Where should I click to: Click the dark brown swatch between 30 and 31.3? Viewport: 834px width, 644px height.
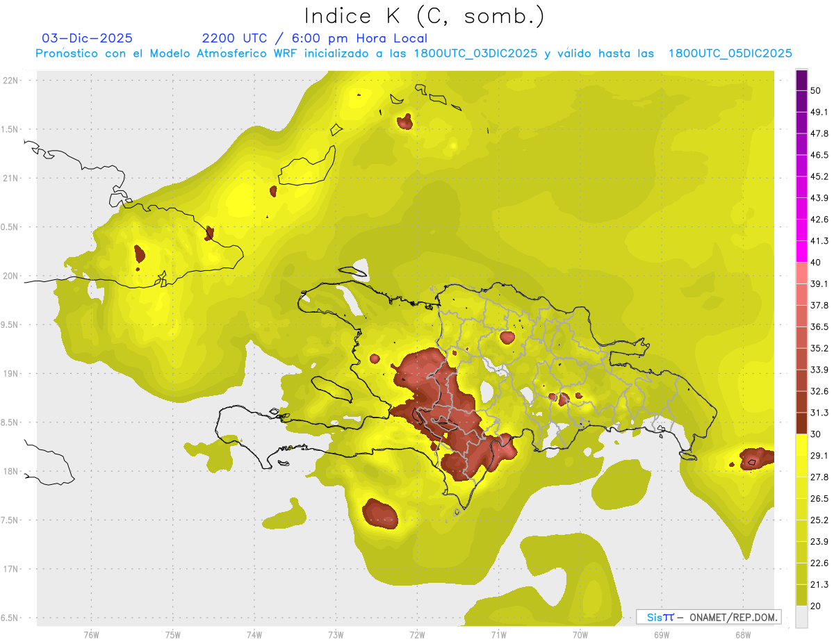(x=801, y=423)
